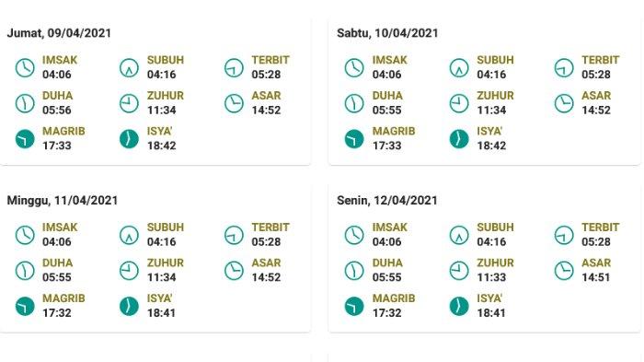Click the Duha 05:56 time on Jumat

click(57, 111)
